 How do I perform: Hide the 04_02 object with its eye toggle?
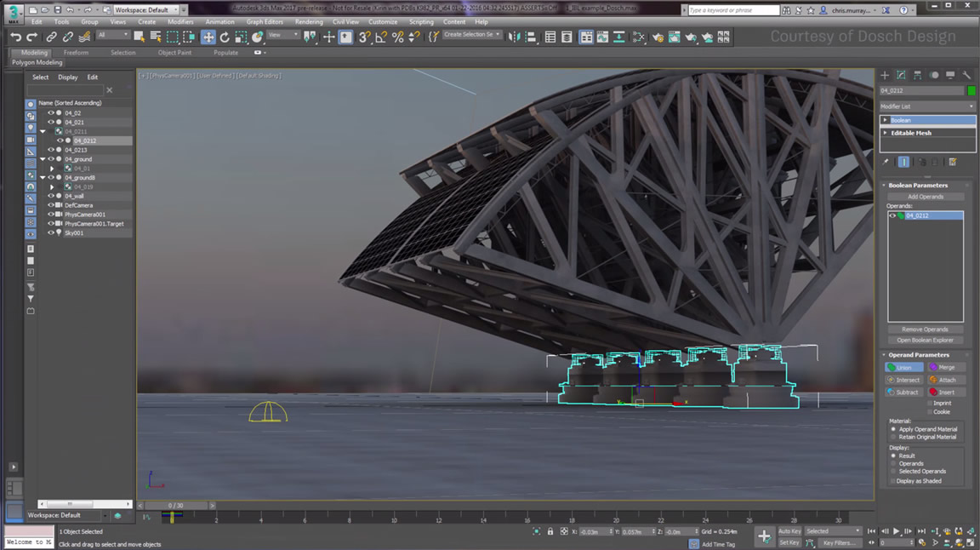point(49,113)
